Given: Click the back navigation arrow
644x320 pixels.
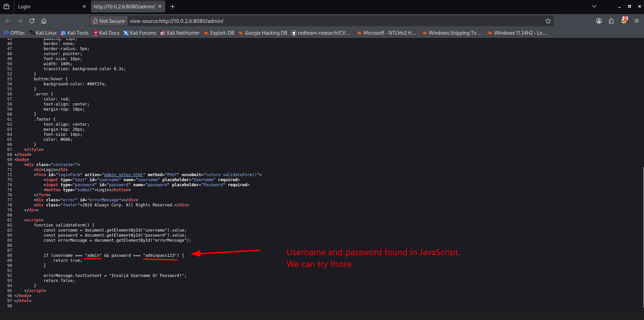Looking at the screenshot, I should [8, 21].
